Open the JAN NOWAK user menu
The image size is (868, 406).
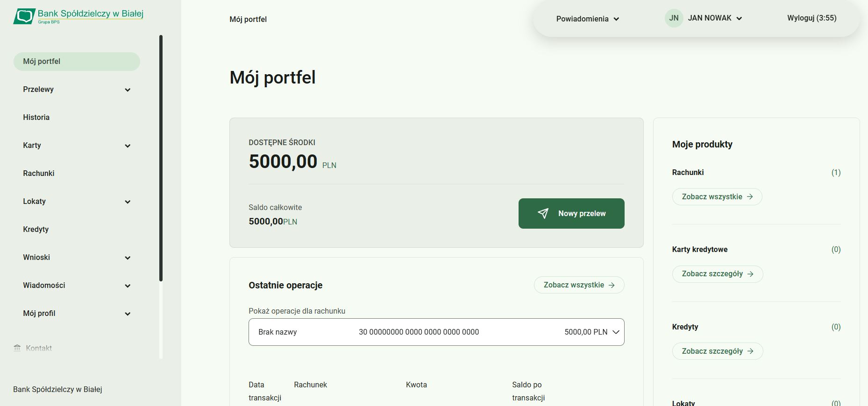710,18
